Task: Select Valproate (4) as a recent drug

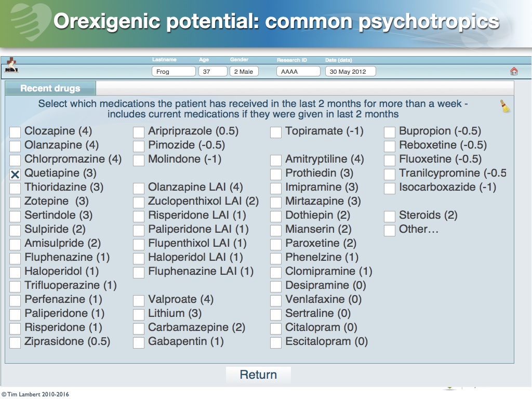Action: point(138,300)
